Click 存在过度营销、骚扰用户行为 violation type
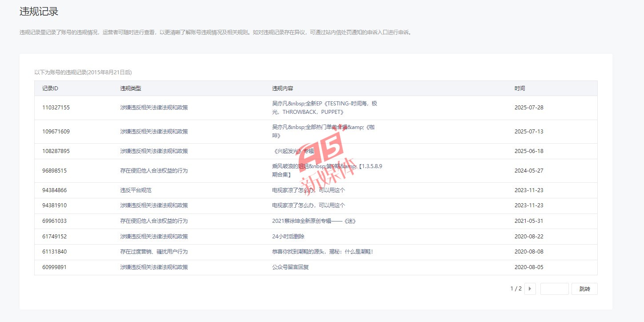 154,252
